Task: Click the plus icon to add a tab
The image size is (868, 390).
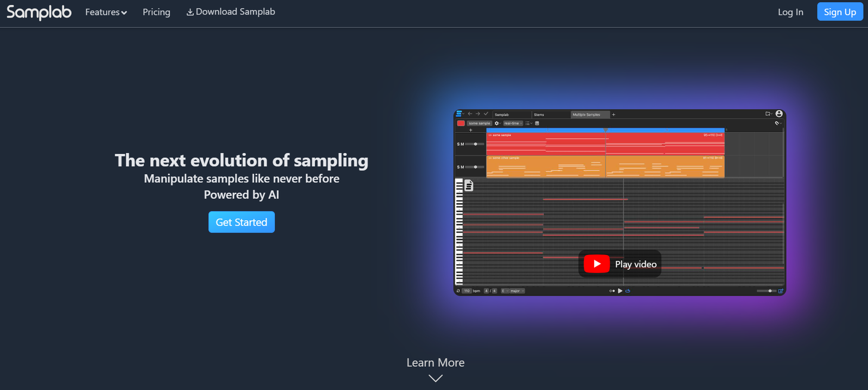Action: (614, 114)
